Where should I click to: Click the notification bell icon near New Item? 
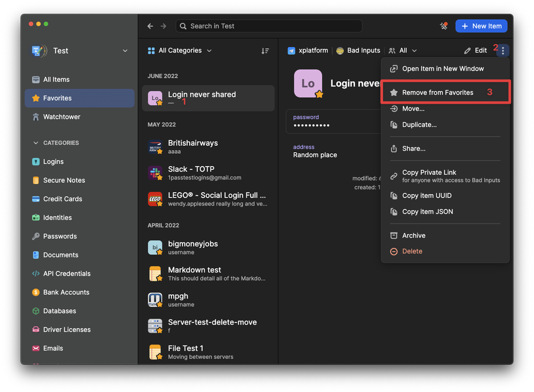(443, 26)
